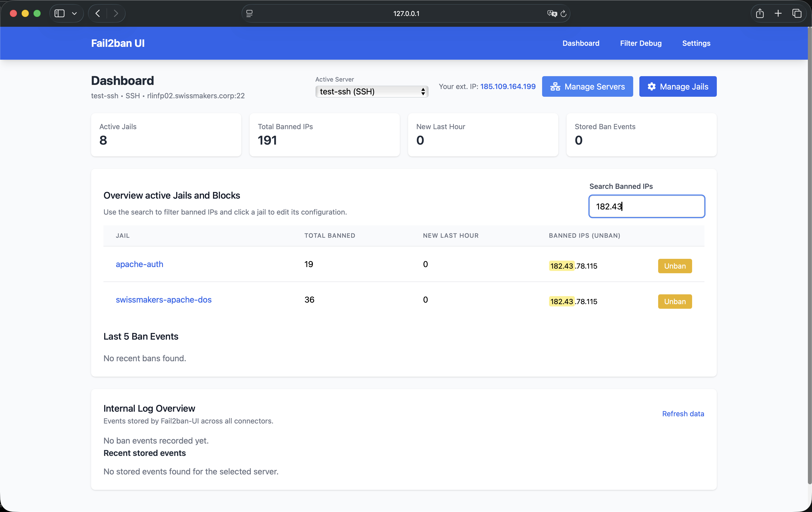Open the Share icon in toolbar
812x512 pixels.
click(x=760, y=13)
